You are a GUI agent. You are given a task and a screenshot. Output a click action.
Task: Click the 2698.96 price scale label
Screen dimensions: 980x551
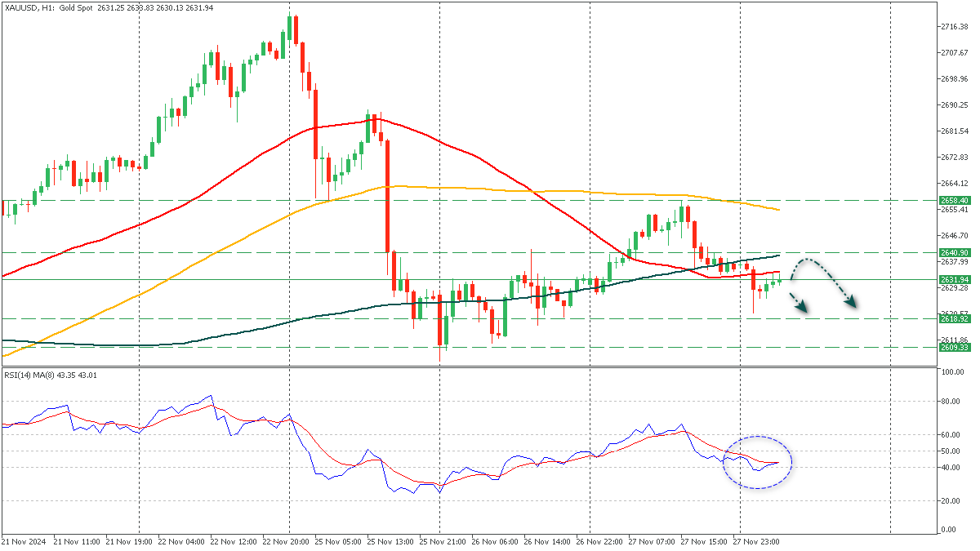pyautogui.click(x=954, y=79)
